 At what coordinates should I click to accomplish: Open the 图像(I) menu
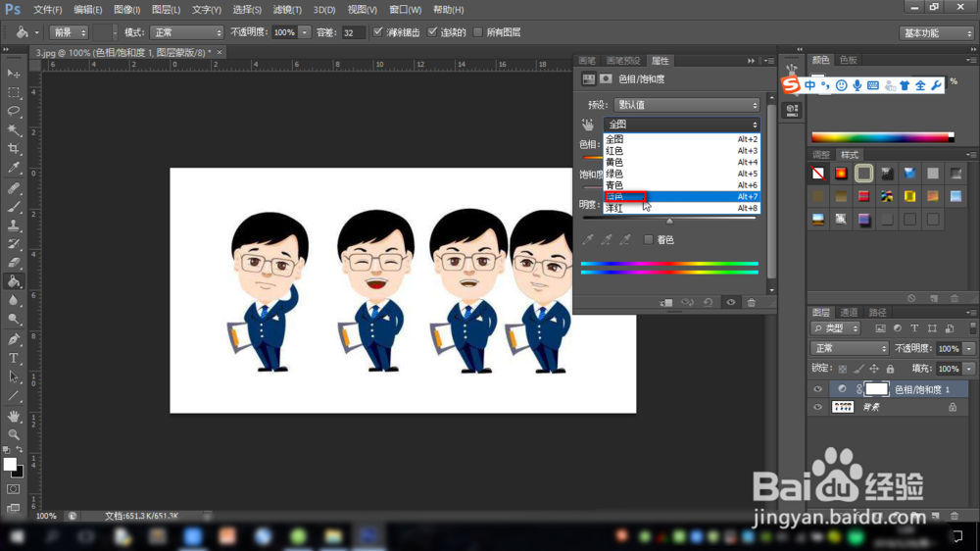coord(126,10)
